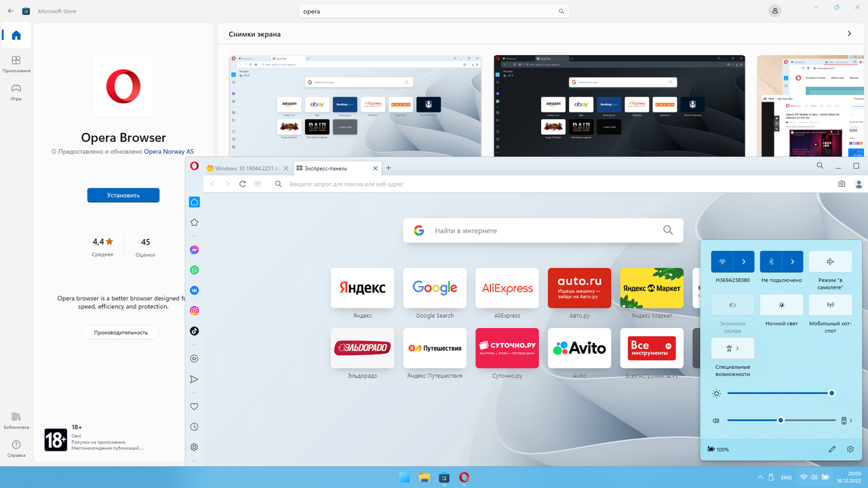Viewport: 868px width, 488px height.
Task: Toggle Bluetooth in quick settings
Action: tap(771, 262)
